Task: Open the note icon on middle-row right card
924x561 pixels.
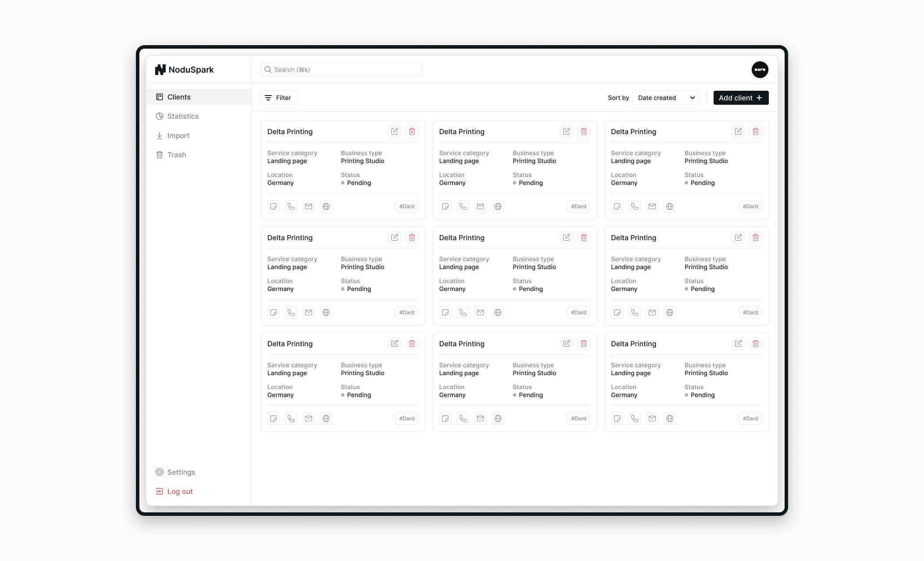Action: pos(617,312)
